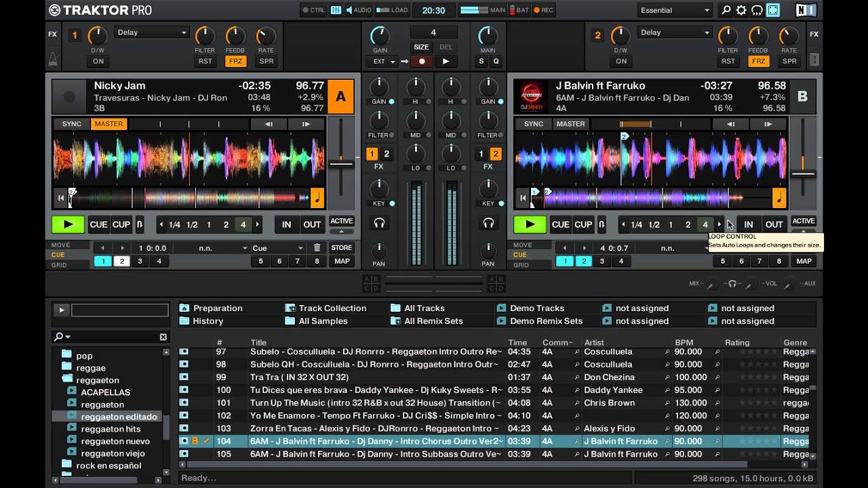The width and height of the screenshot is (868, 488).
Task: Click the Native Instruments logo
Action: coord(806,10)
